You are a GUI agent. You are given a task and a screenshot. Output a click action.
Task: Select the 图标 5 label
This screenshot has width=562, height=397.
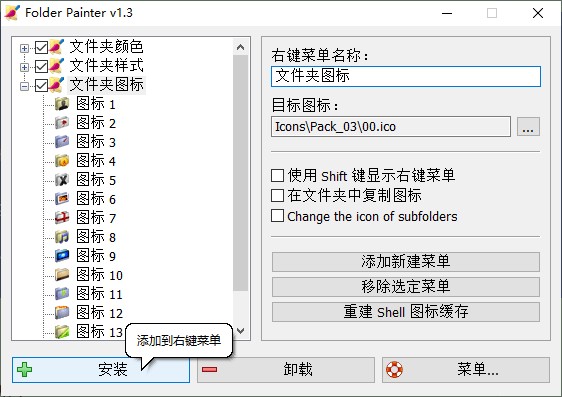(x=96, y=180)
